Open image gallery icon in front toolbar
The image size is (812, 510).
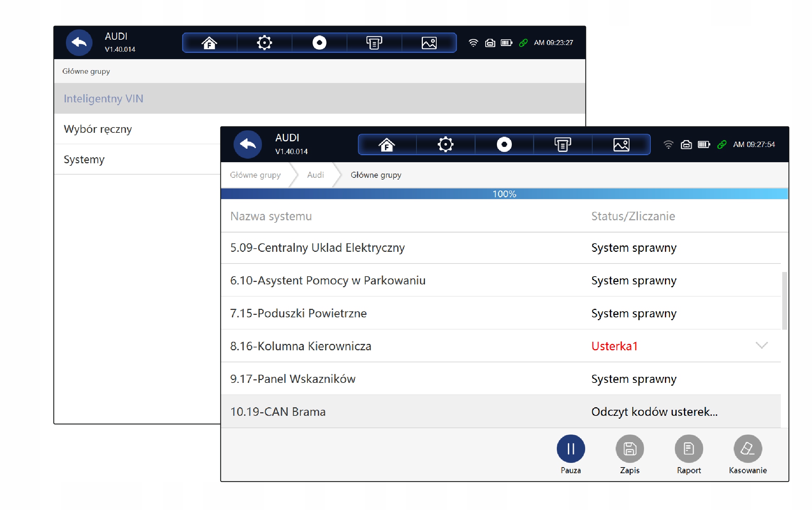[621, 144]
